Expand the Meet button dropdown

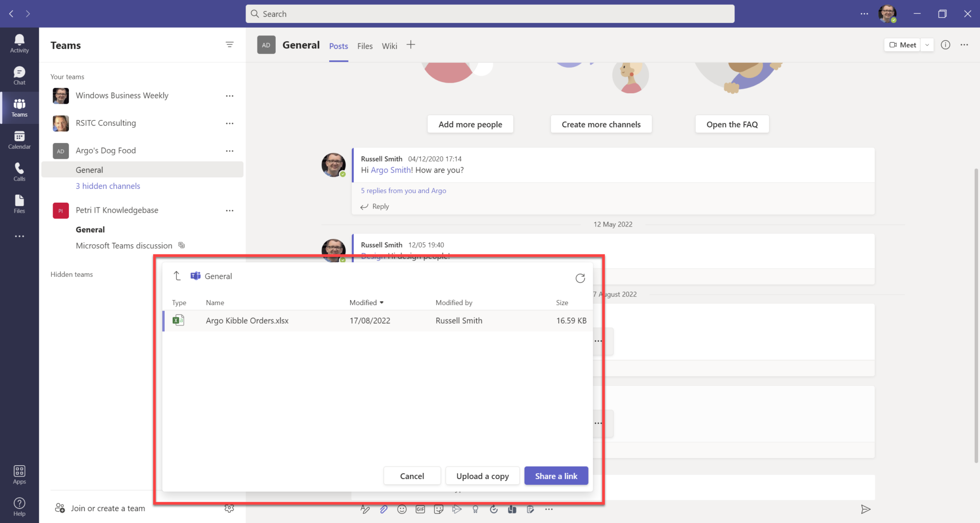tap(927, 44)
